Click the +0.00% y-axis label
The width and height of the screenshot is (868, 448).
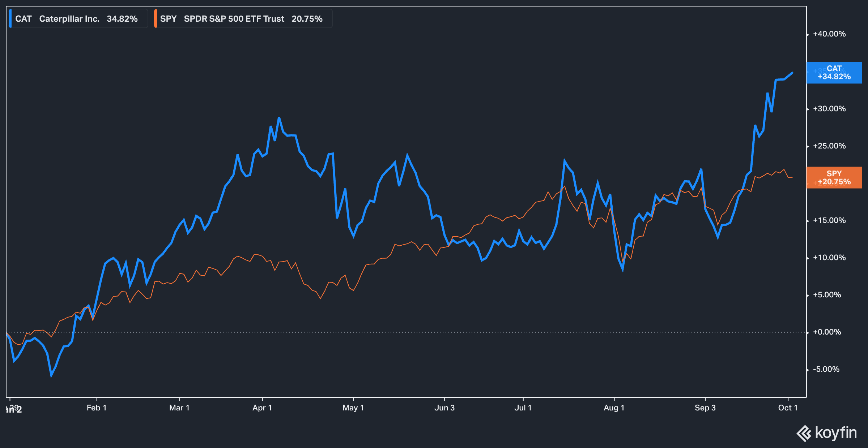(827, 332)
